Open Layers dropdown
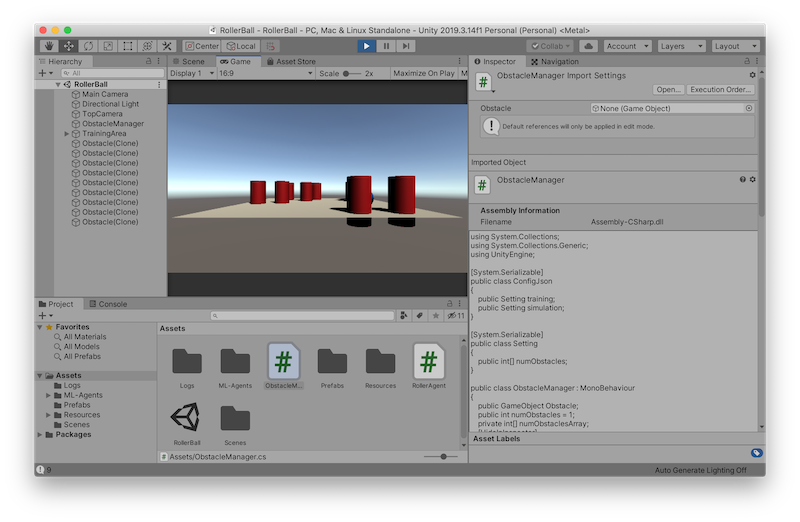 682,46
